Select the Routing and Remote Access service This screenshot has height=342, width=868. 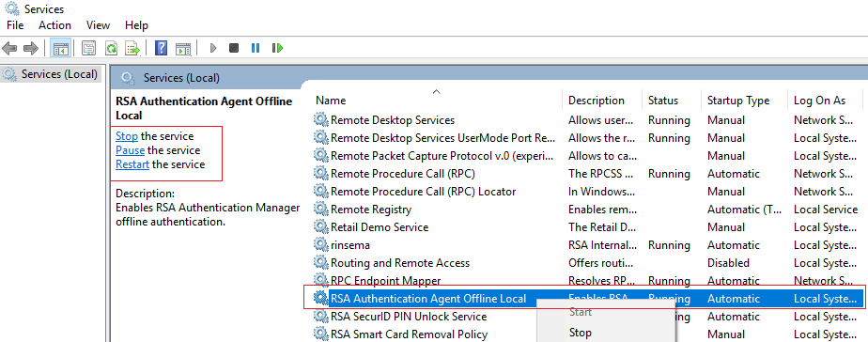pyautogui.click(x=587, y=262)
